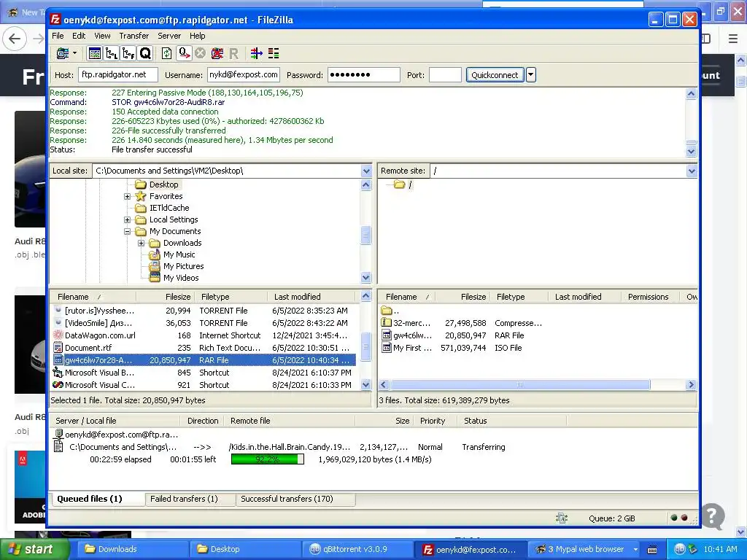This screenshot has height=560, width=747.
Task: Open remote parent directory folder icon
Action: point(386,311)
